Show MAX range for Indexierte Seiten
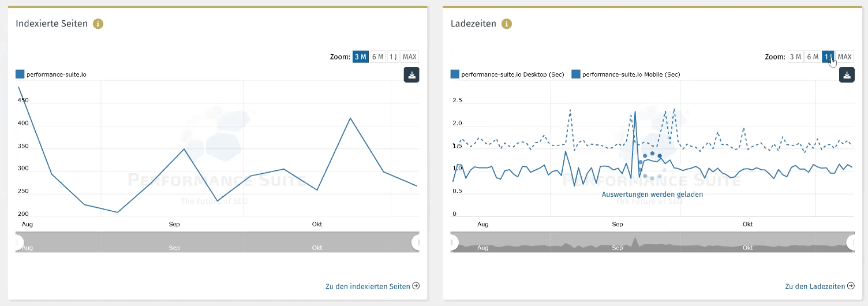868x306 pixels. [410, 57]
